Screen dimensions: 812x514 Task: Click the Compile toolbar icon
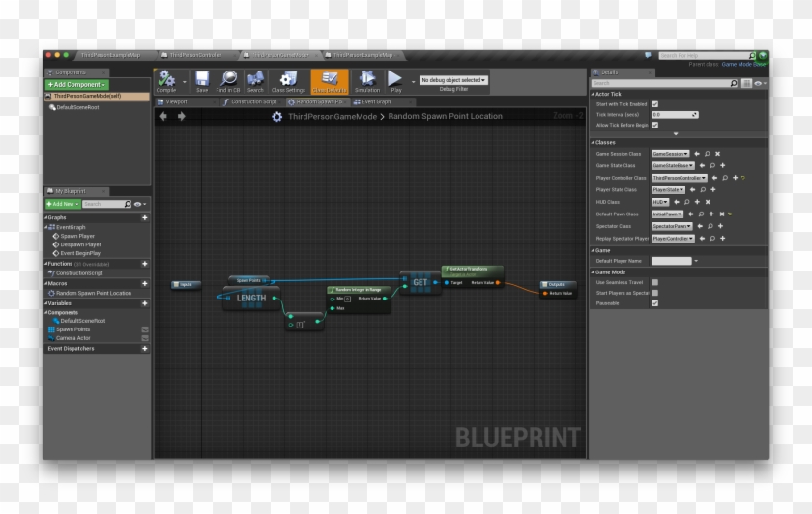click(x=166, y=81)
